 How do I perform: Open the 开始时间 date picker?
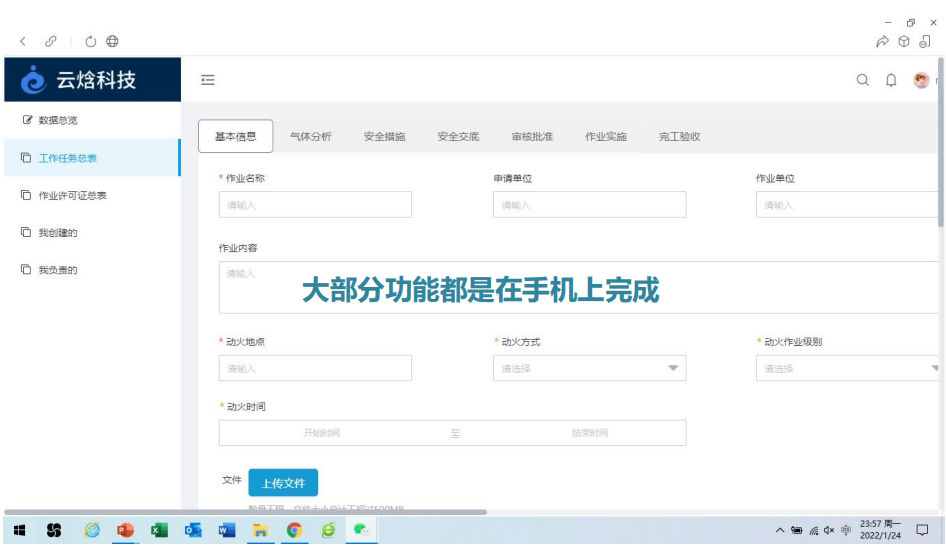click(322, 433)
